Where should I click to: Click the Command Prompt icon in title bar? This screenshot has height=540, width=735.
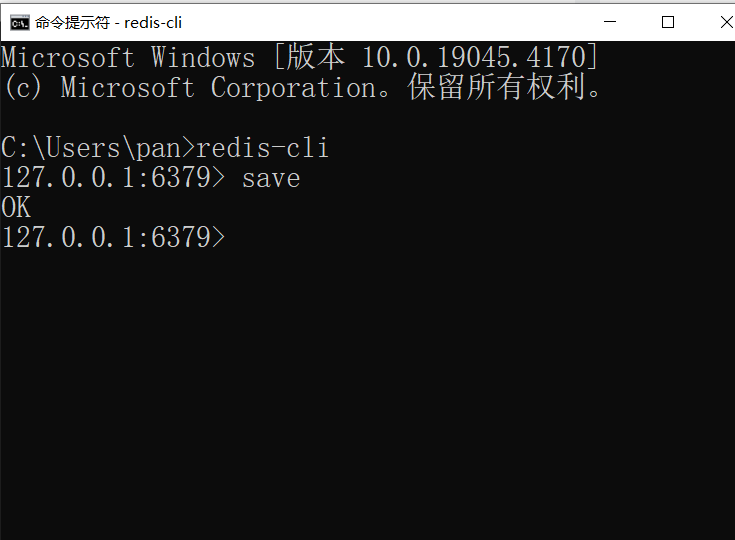(x=19, y=22)
